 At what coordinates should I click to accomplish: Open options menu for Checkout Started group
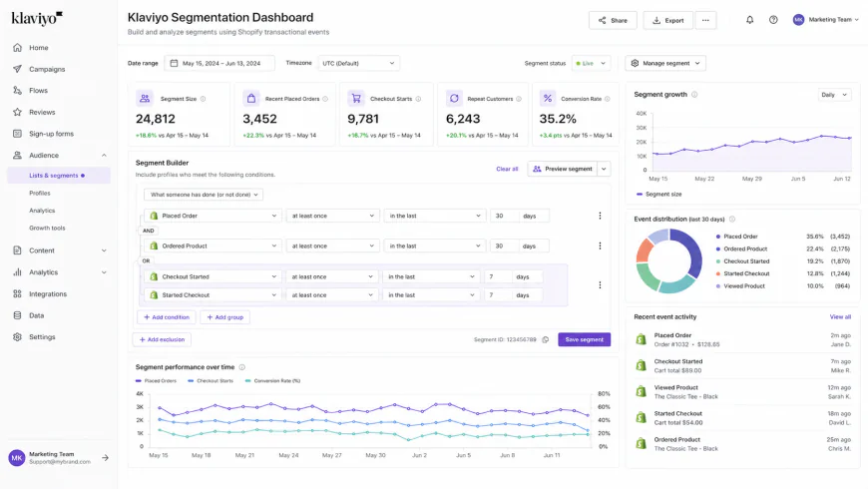pyautogui.click(x=600, y=285)
